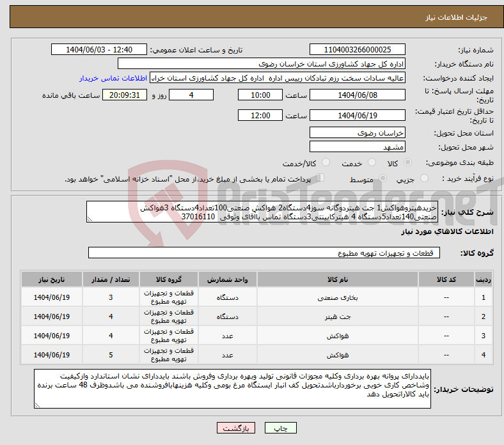Click the date 1404/06/19 in row 1
The height and width of the screenshot is (445, 504).
coord(51,297)
